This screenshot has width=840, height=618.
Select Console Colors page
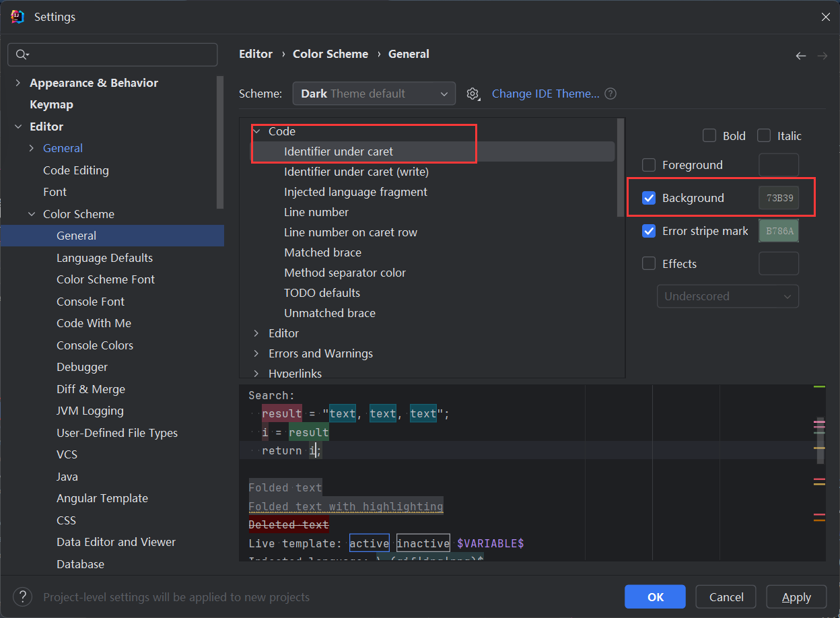click(x=95, y=345)
